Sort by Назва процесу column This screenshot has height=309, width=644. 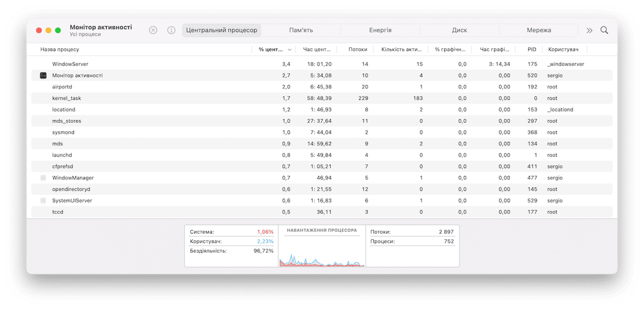(x=60, y=49)
